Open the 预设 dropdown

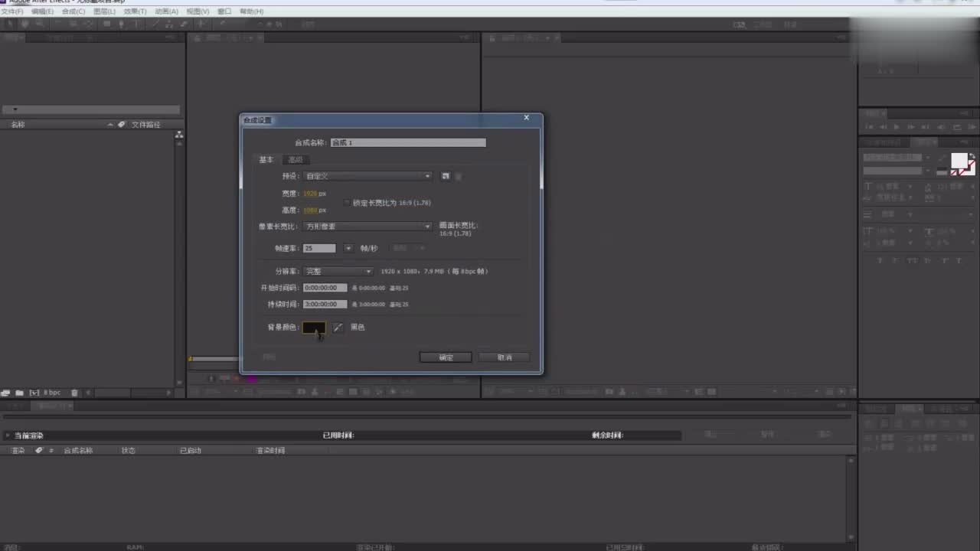pos(368,176)
